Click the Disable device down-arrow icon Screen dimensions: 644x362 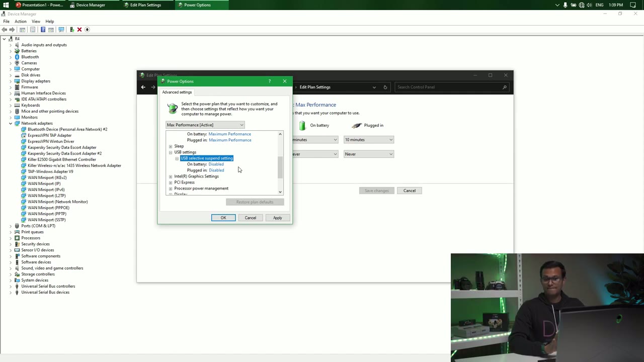(x=87, y=30)
